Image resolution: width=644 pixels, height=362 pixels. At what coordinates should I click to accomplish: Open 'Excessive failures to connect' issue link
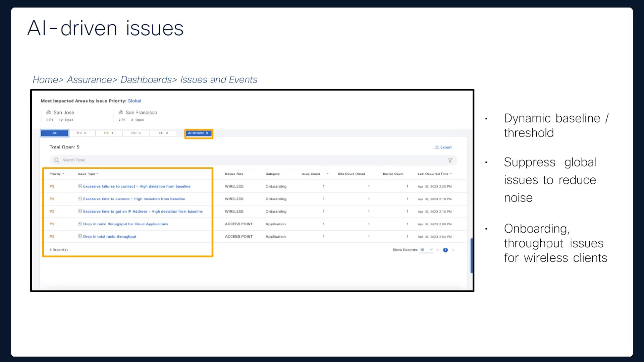click(137, 186)
